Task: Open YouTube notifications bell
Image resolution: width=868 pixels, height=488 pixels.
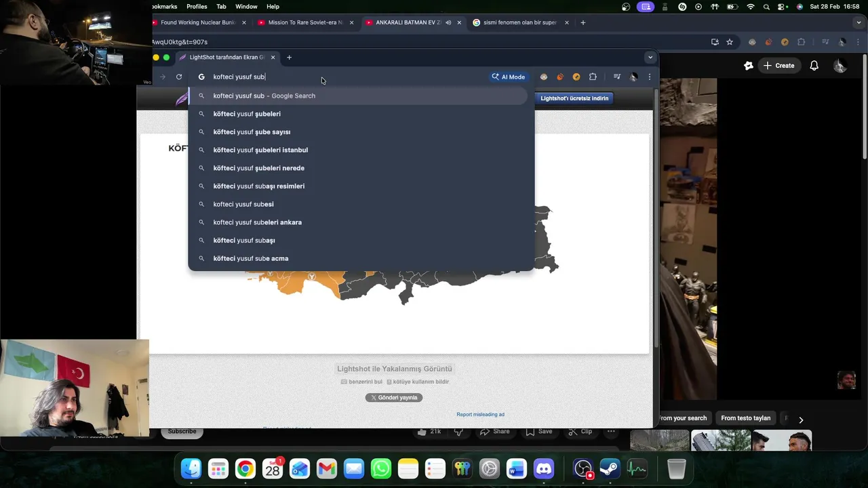Action: pyautogui.click(x=814, y=66)
